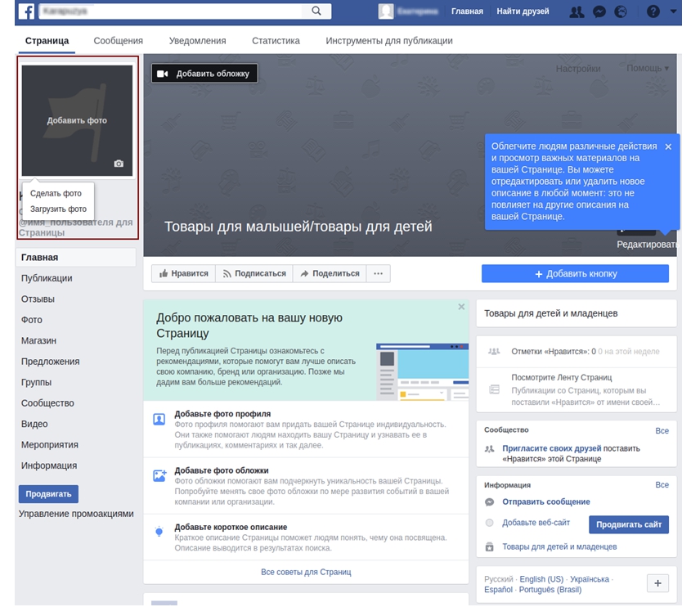This screenshot has width=700, height=607.
Task: Click the Нравится like button
Action: (183, 273)
